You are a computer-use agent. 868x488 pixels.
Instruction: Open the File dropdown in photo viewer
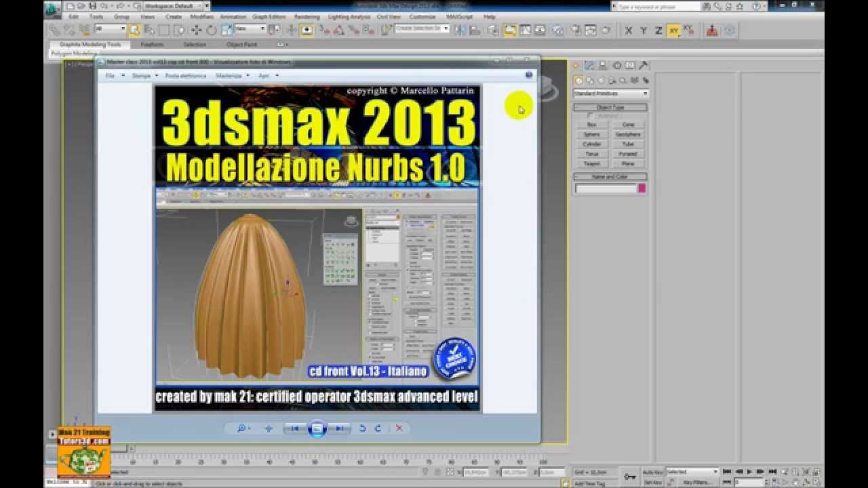(x=115, y=76)
